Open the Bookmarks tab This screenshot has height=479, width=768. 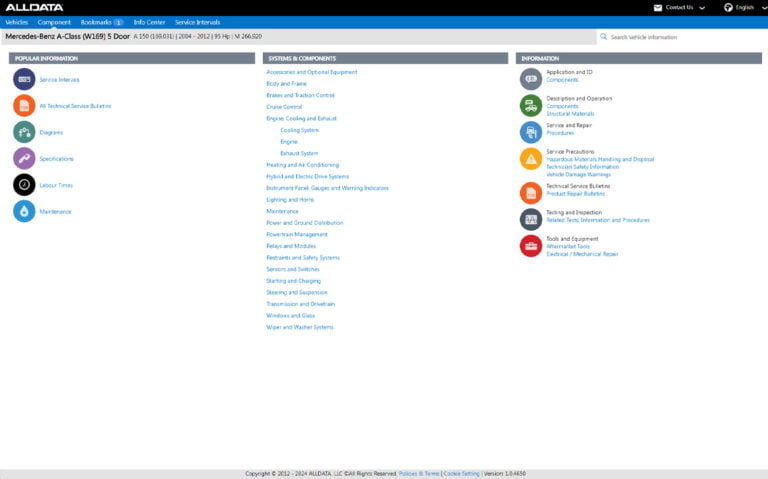click(102, 22)
